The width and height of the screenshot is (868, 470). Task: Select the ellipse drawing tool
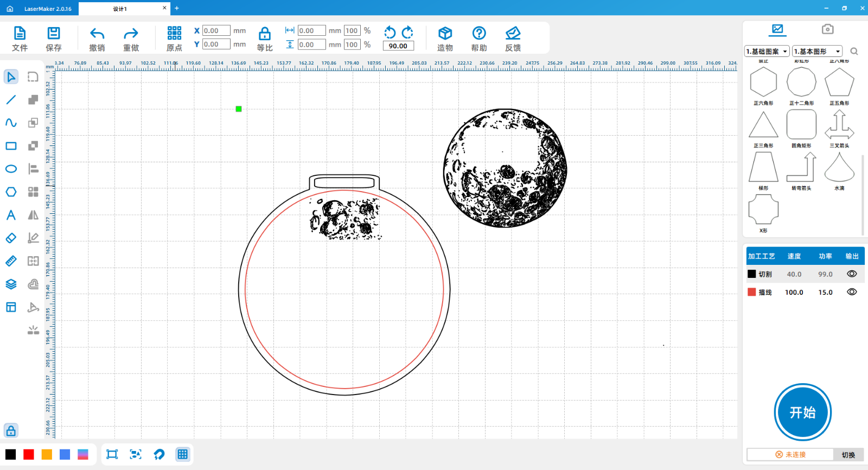[11, 169]
